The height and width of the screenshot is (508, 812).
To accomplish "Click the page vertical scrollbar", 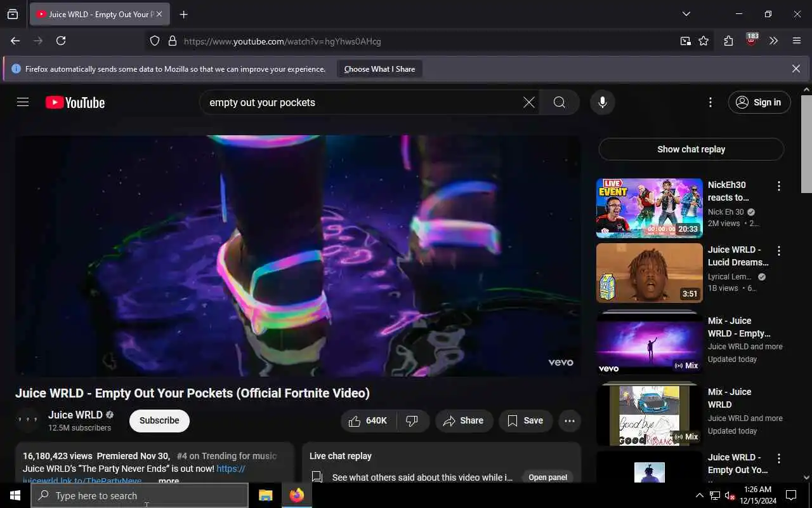I will (806, 143).
